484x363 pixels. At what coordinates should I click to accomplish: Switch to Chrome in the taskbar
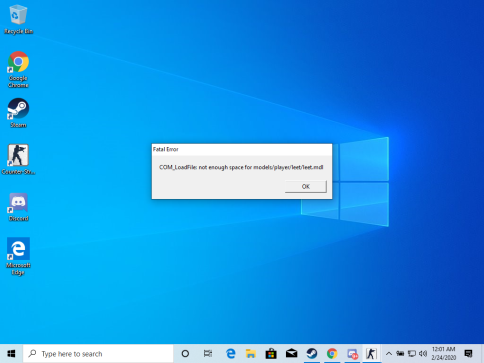[332, 354]
